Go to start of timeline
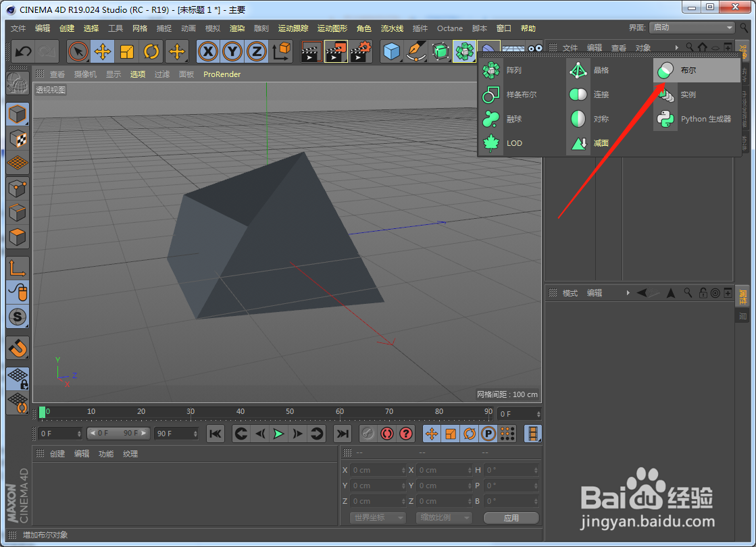The width and height of the screenshot is (756, 547). click(215, 434)
